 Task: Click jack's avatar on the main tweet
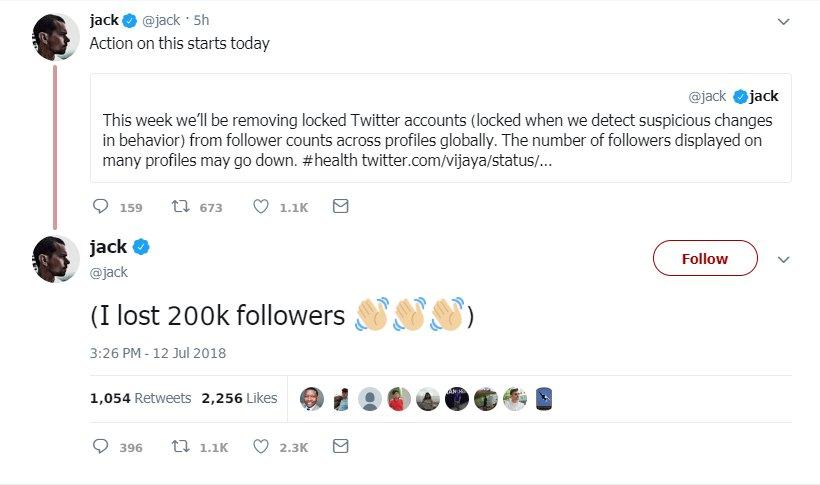pyautogui.click(x=56, y=259)
